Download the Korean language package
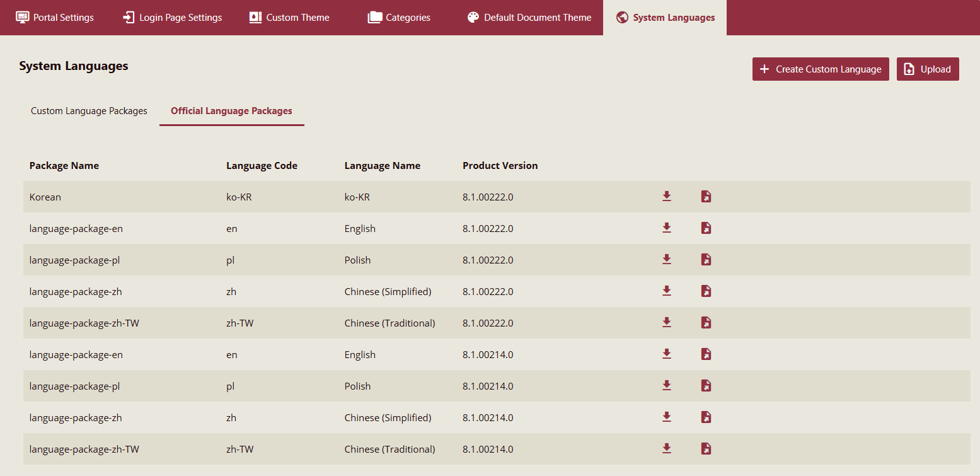Viewport: 980px width, 476px height. pyautogui.click(x=667, y=196)
